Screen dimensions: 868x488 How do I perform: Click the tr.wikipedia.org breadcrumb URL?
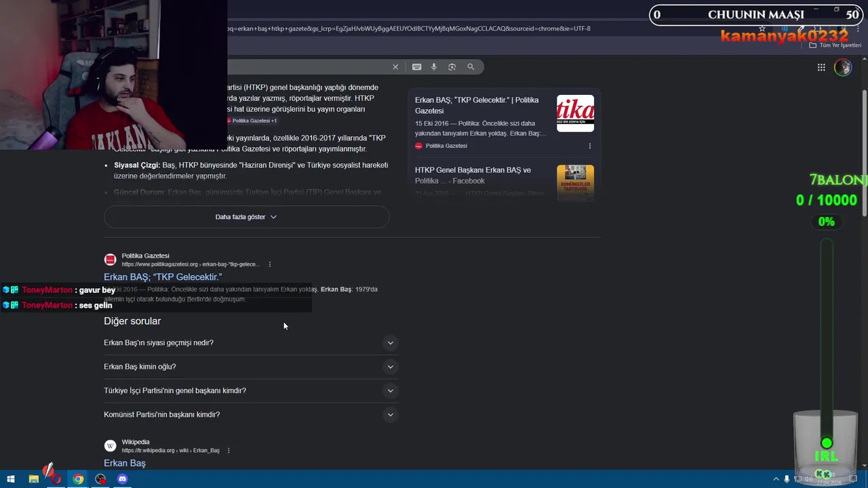[171, 451]
